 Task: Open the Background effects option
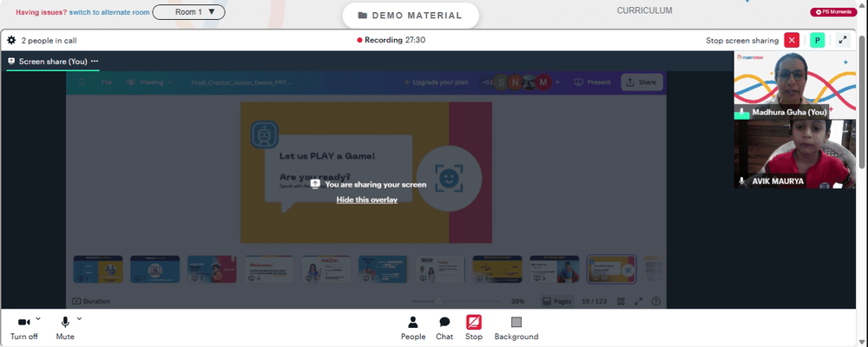(516, 328)
